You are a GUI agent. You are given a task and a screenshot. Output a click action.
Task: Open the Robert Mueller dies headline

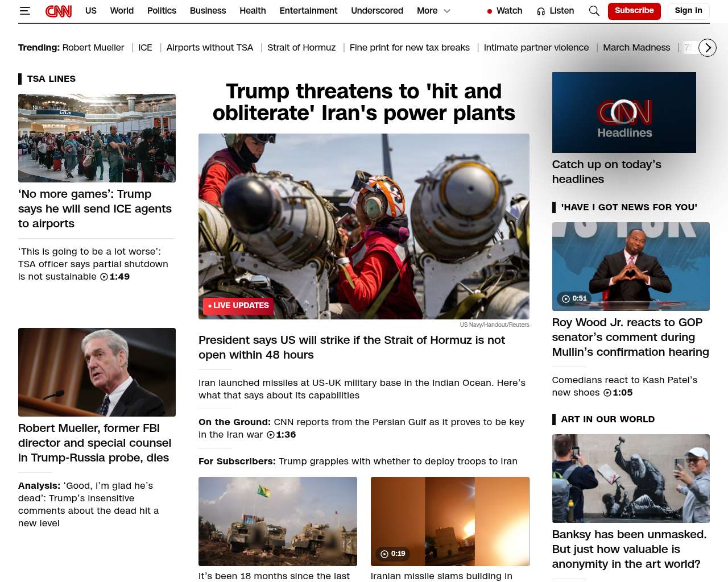click(x=94, y=443)
